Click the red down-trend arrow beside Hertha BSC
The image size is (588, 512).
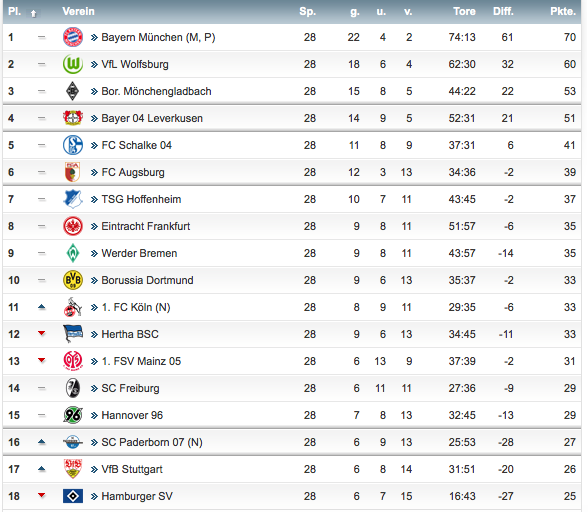click(x=42, y=333)
